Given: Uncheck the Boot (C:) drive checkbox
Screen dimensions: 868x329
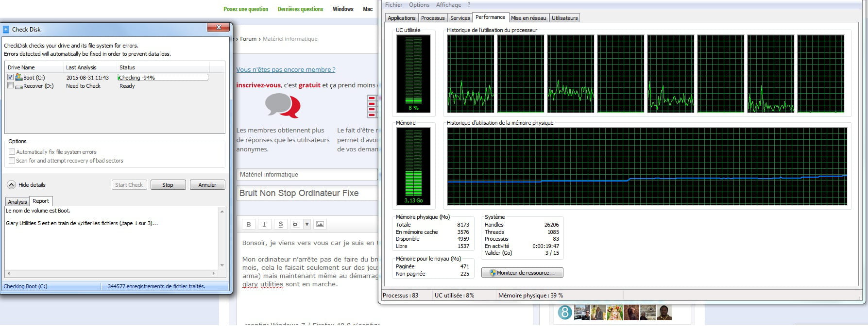Looking at the screenshot, I should 10,77.
